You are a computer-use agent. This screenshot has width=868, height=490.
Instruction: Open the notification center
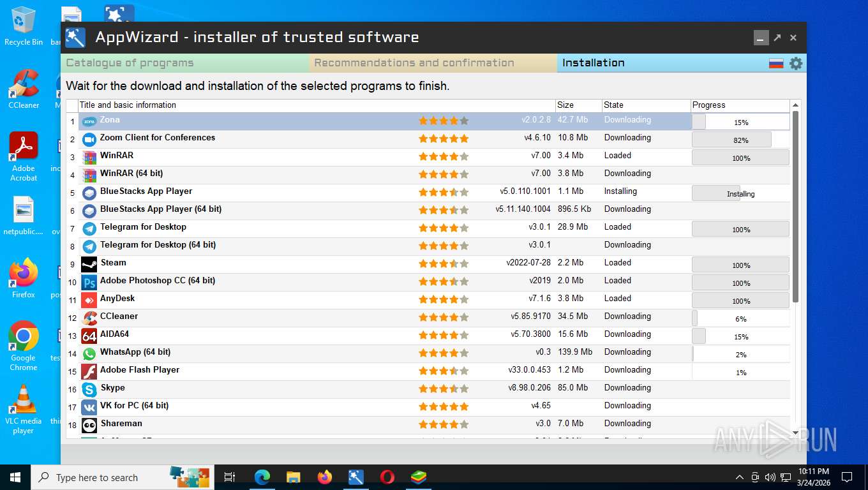click(x=847, y=477)
